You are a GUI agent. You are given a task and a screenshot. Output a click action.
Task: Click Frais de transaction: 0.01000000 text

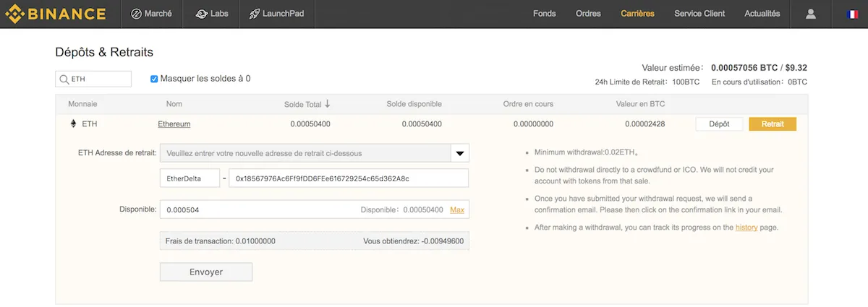click(x=220, y=241)
